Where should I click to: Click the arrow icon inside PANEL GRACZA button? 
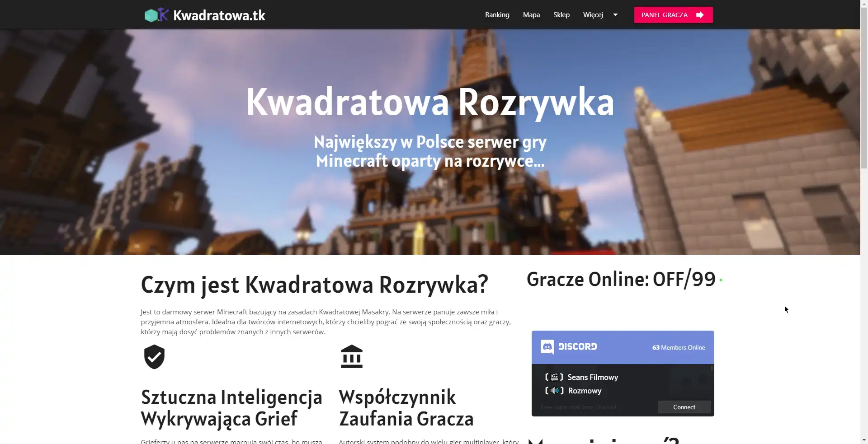click(700, 14)
